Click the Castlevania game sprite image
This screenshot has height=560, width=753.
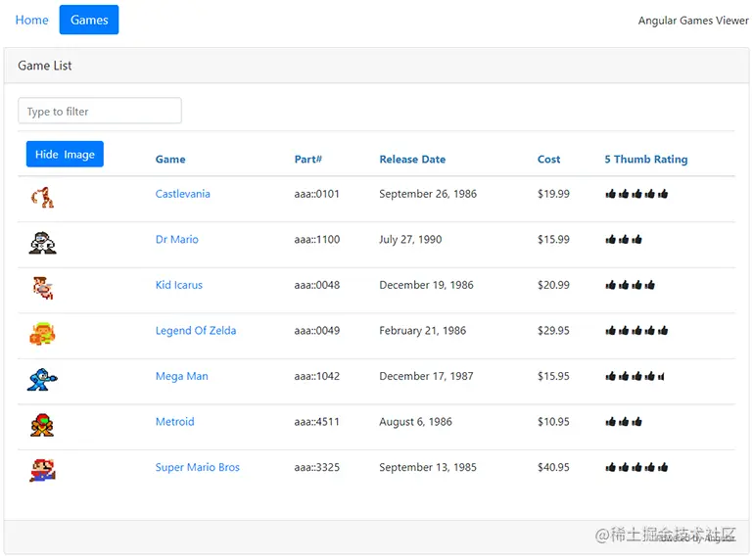coord(43,198)
